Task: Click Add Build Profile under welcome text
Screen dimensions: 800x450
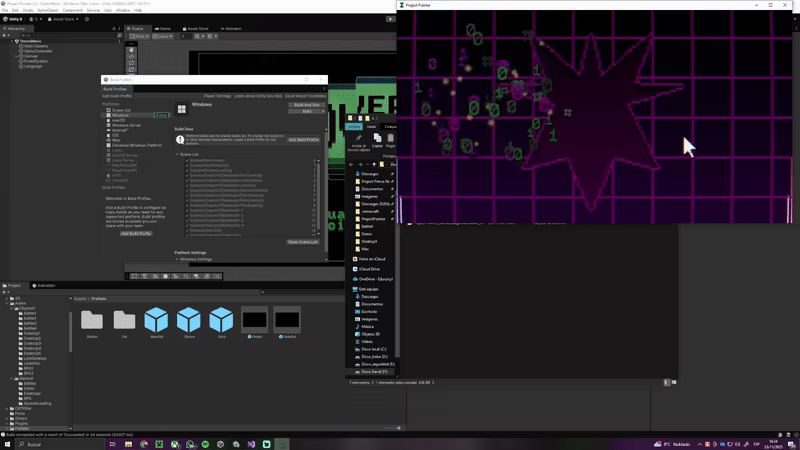Action: [x=136, y=233]
